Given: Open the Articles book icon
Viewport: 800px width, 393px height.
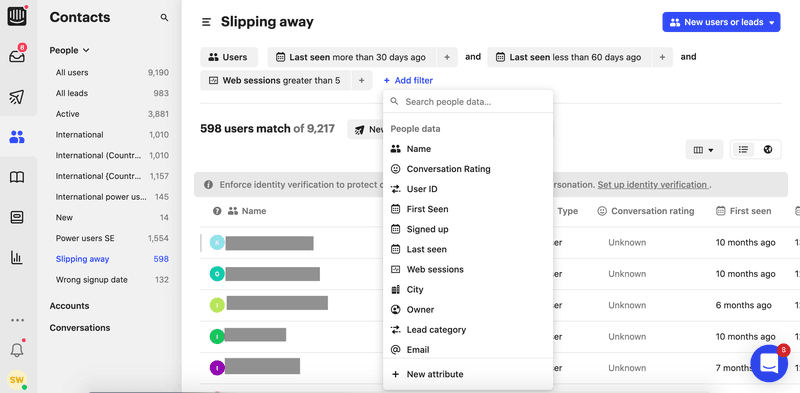Looking at the screenshot, I should (17, 177).
